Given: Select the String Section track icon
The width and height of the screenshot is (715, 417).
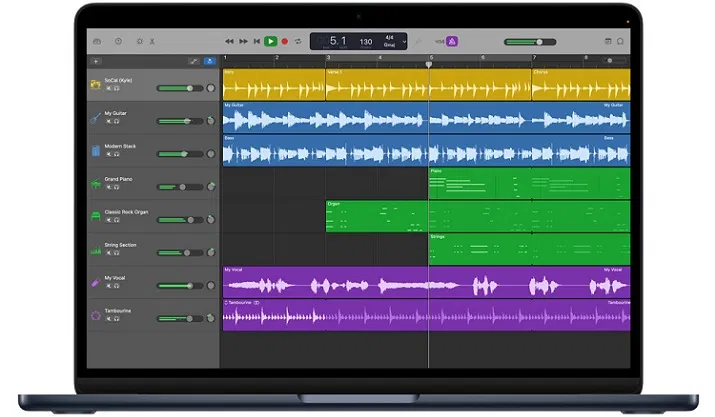Looking at the screenshot, I should point(96,250).
